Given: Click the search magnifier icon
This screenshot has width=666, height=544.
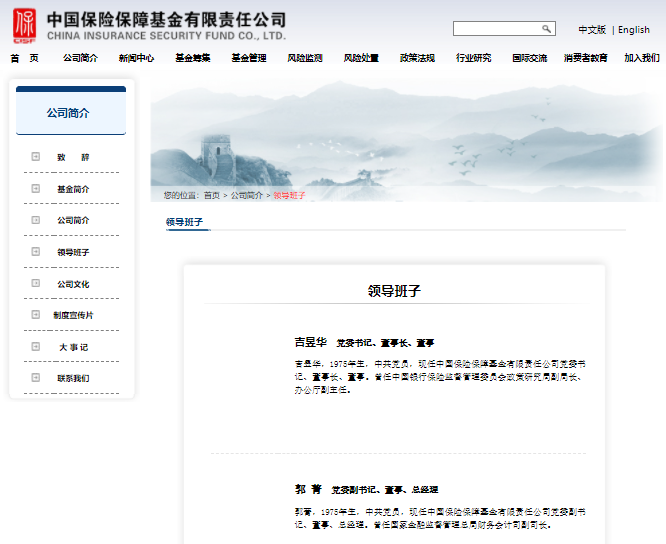Looking at the screenshot, I should [x=546, y=28].
